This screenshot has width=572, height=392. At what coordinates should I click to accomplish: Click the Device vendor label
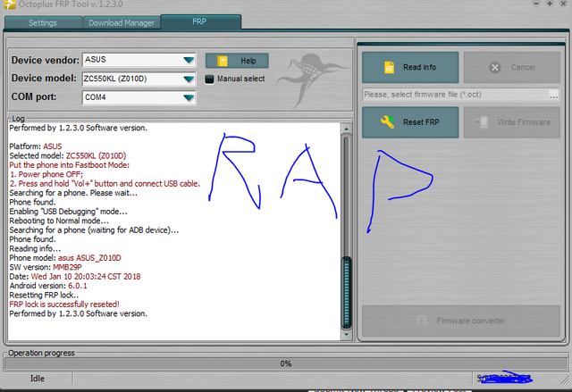tap(46, 60)
